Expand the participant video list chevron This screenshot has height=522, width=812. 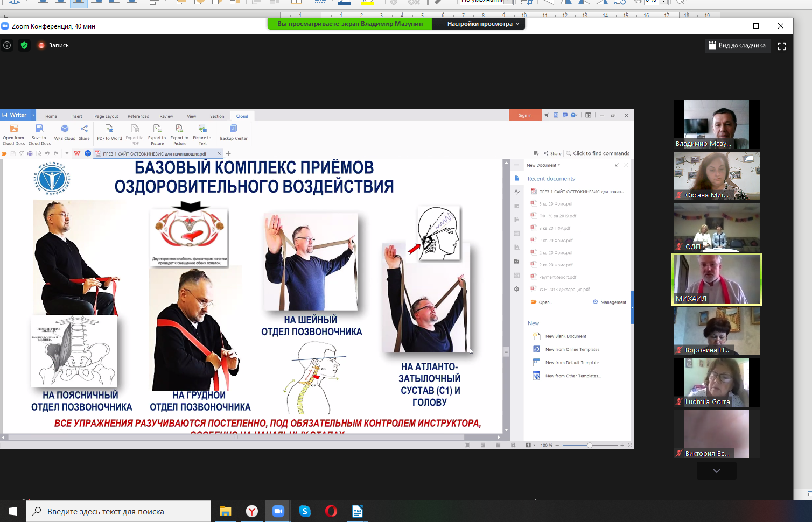pyautogui.click(x=716, y=471)
